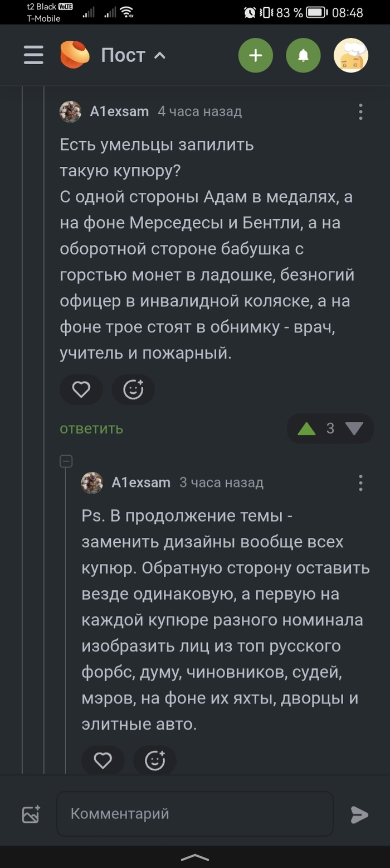Add emoji reaction to first comment

tap(133, 389)
